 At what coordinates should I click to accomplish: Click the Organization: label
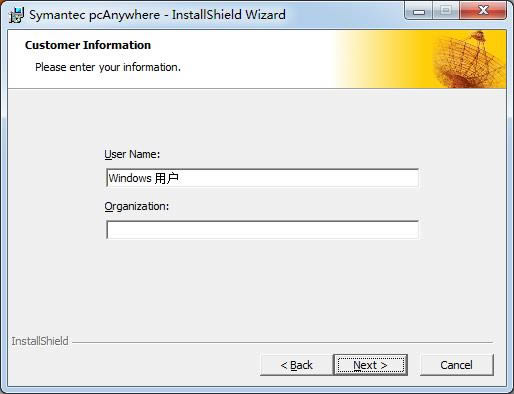[x=137, y=206]
